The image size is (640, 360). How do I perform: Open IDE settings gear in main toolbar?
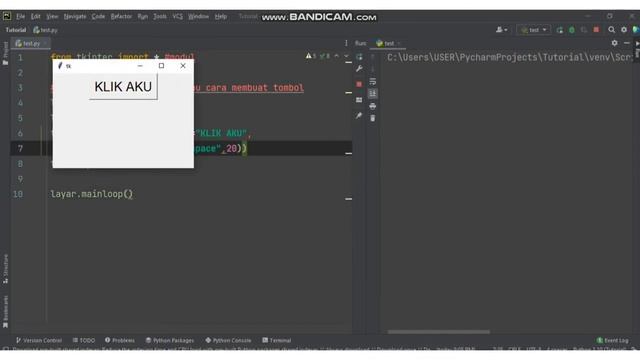click(x=624, y=30)
